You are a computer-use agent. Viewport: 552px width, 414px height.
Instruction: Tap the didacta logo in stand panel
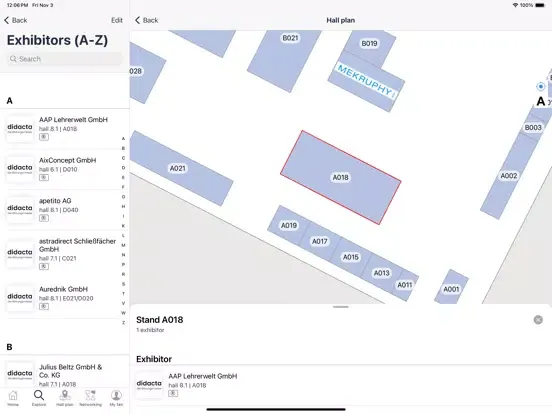click(x=149, y=385)
